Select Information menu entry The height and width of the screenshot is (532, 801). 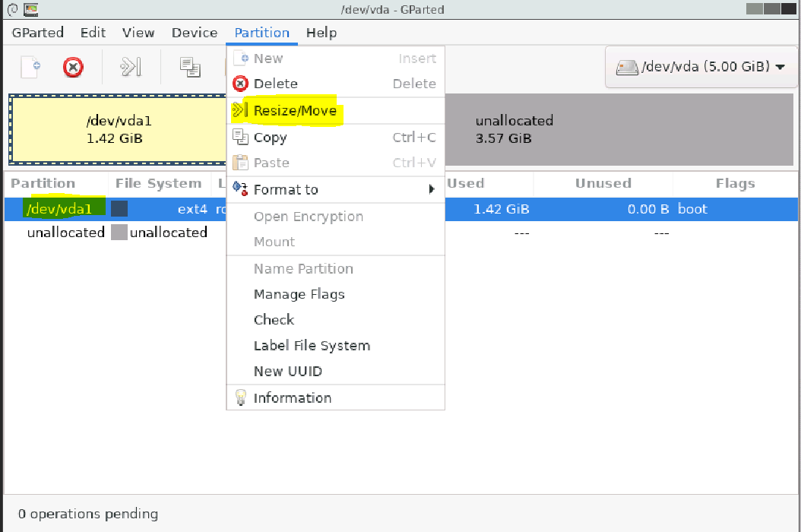pos(336,397)
